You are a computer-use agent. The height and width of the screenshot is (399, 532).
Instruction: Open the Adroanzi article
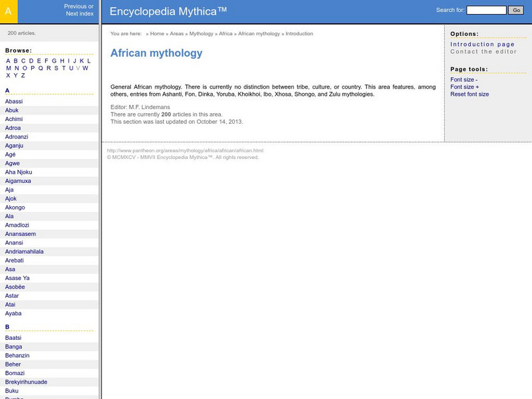[x=17, y=137]
